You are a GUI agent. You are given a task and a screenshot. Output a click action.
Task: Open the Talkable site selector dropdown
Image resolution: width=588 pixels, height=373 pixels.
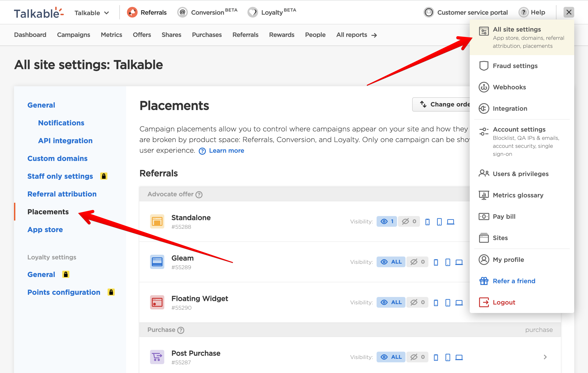pos(92,13)
